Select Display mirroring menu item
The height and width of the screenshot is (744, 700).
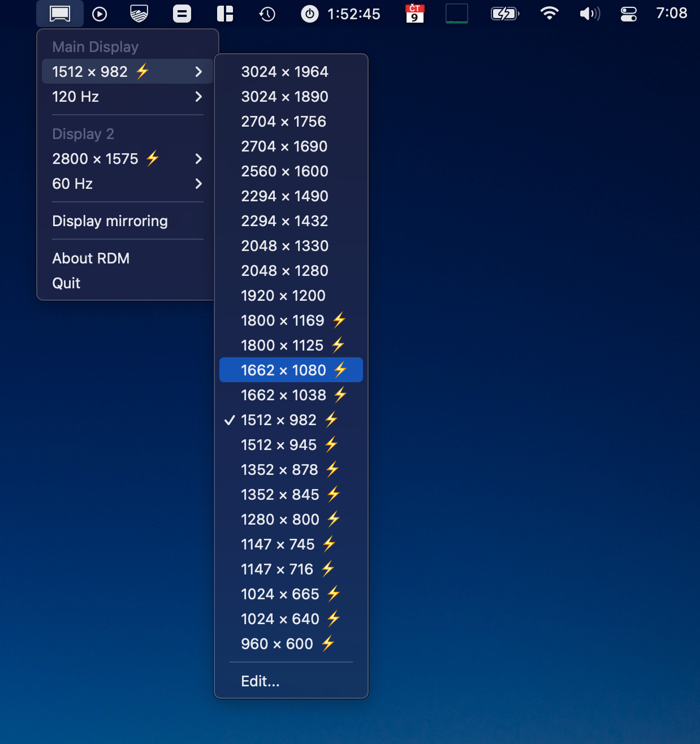127,221
